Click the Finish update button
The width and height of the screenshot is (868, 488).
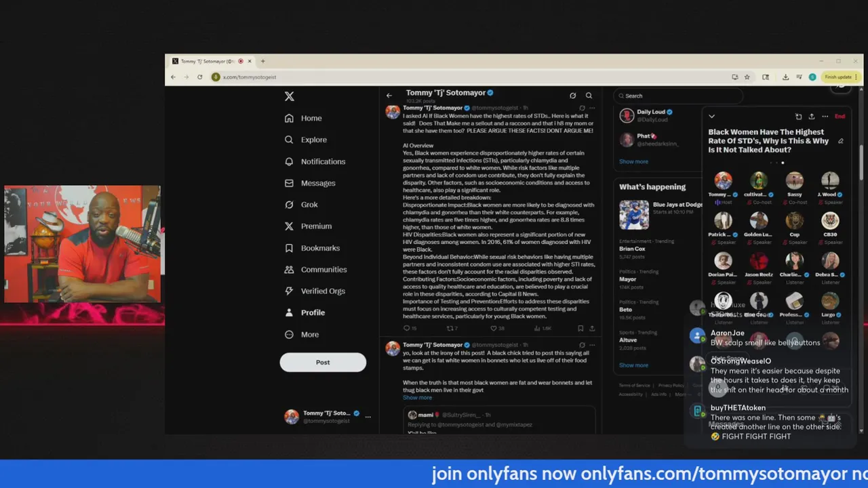pos(841,77)
